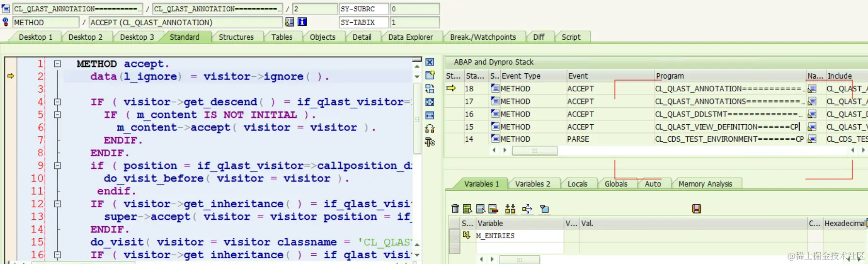Open the Auto tab
The width and height of the screenshot is (868, 264).
point(653,184)
